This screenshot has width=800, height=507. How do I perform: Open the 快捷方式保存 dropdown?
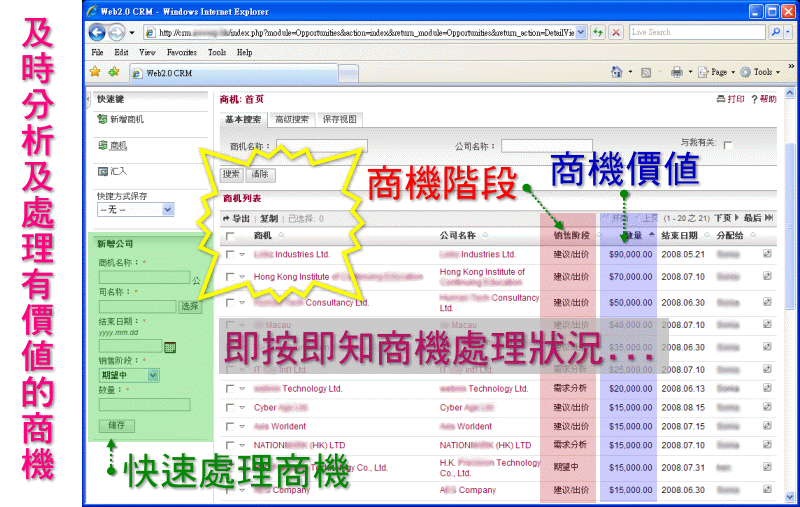click(x=136, y=210)
